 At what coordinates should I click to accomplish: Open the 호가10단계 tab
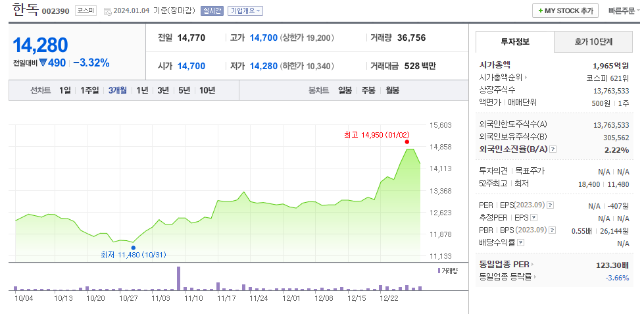[593, 41]
